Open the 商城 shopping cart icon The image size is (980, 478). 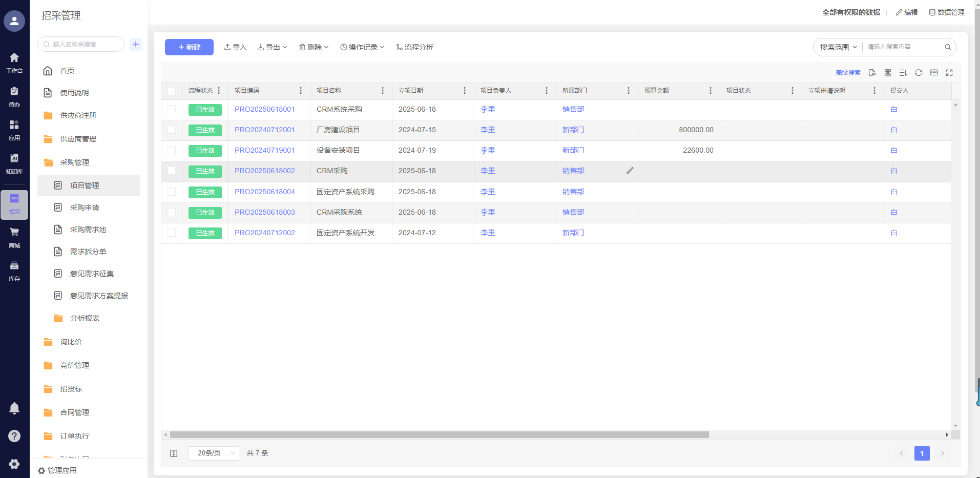tap(14, 237)
